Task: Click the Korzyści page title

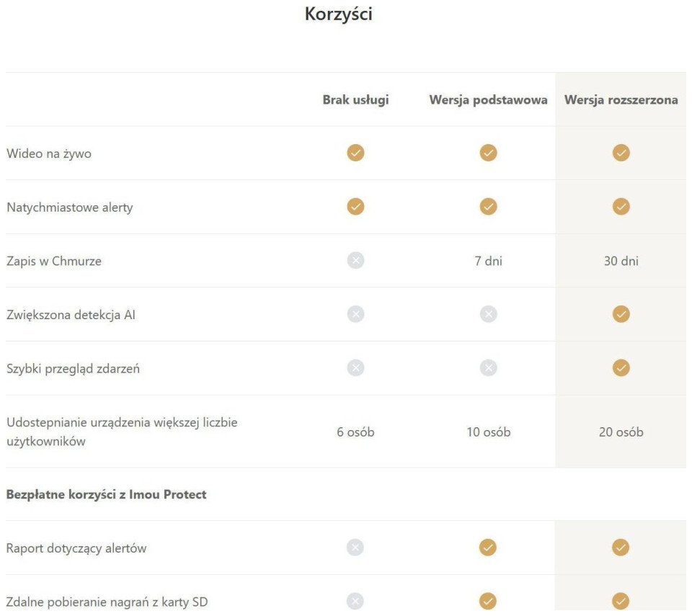Action: click(339, 14)
